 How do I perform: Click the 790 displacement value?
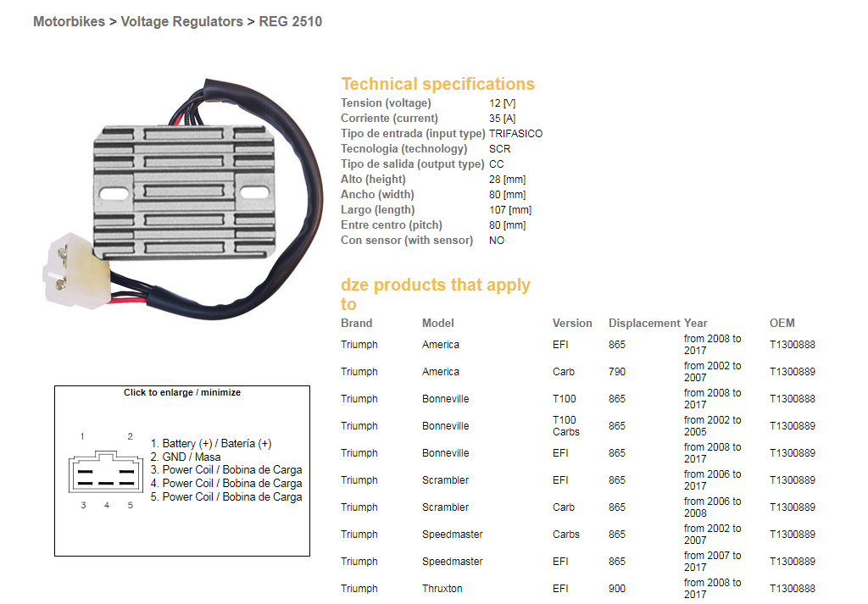click(x=616, y=372)
